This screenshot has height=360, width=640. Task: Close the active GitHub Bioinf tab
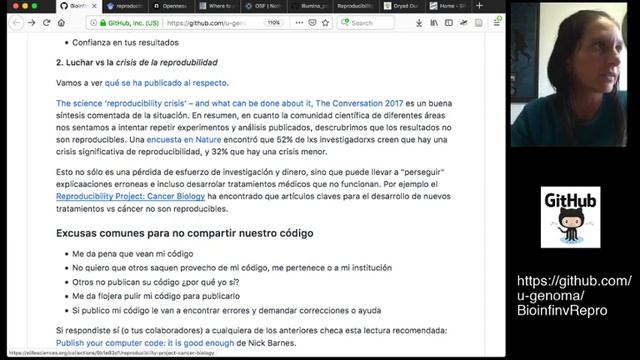(x=94, y=6)
